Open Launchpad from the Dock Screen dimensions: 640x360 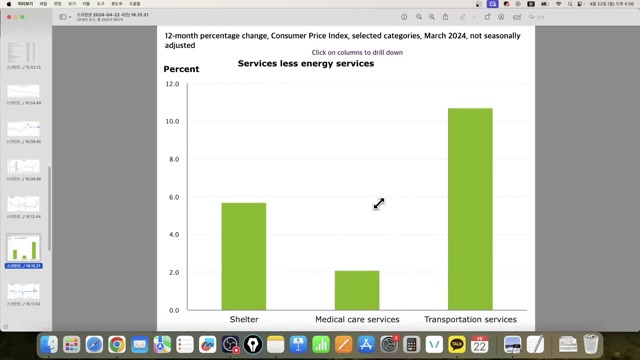click(x=71, y=344)
